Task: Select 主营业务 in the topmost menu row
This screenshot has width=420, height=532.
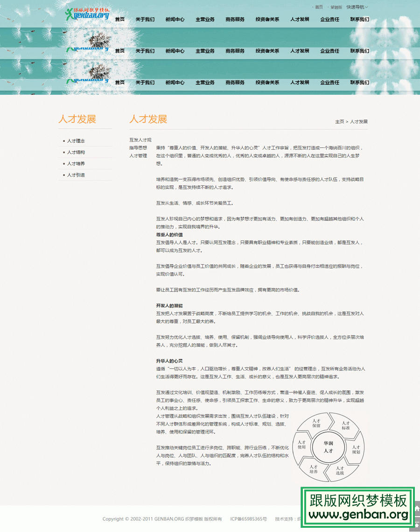Action: (205, 19)
